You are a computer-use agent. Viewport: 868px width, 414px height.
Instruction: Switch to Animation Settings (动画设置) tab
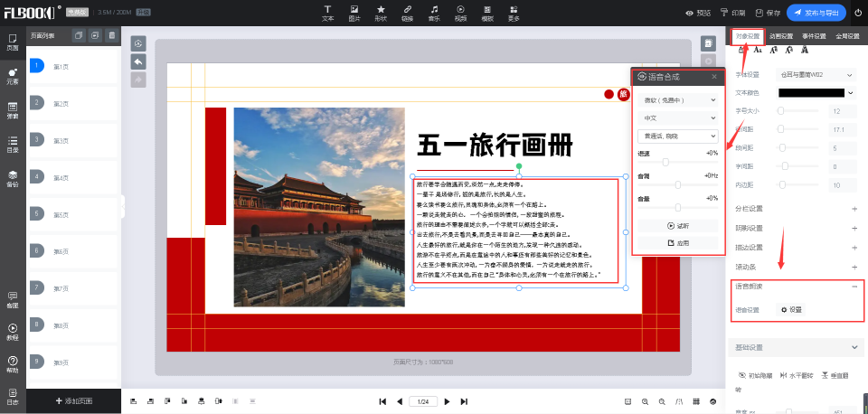tap(781, 36)
